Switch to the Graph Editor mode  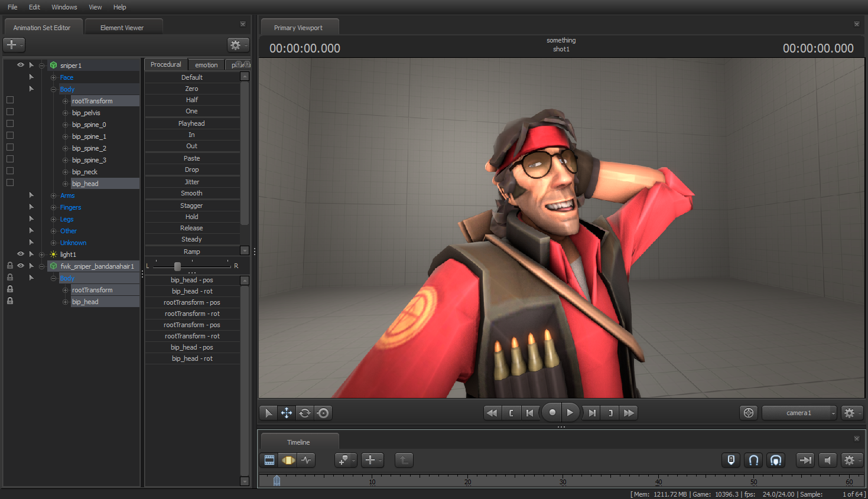[x=306, y=460]
